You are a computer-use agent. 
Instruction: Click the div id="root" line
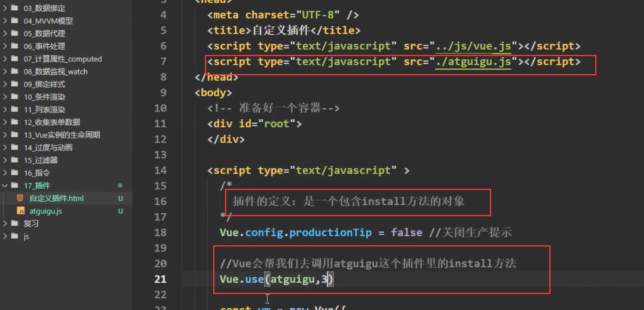point(255,124)
